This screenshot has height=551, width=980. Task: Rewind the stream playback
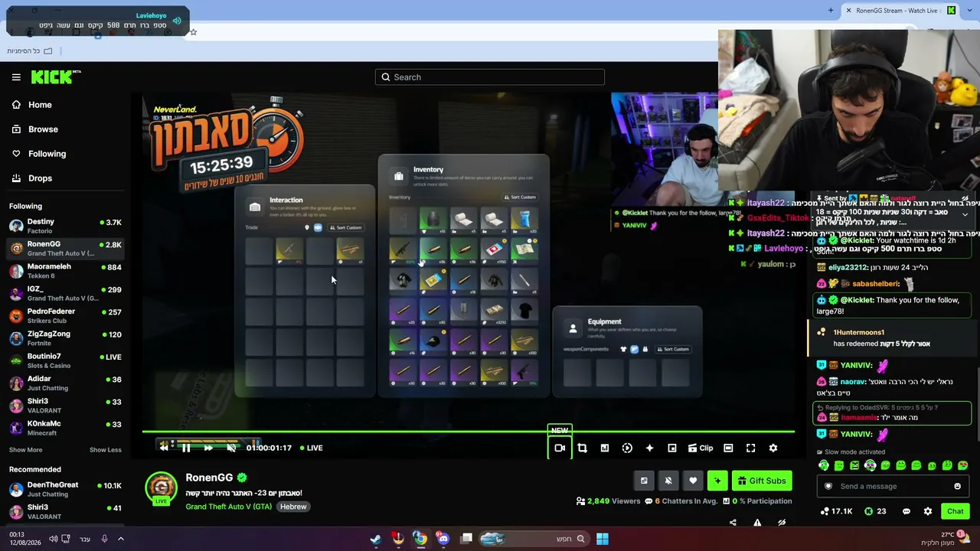pyautogui.click(x=164, y=448)
